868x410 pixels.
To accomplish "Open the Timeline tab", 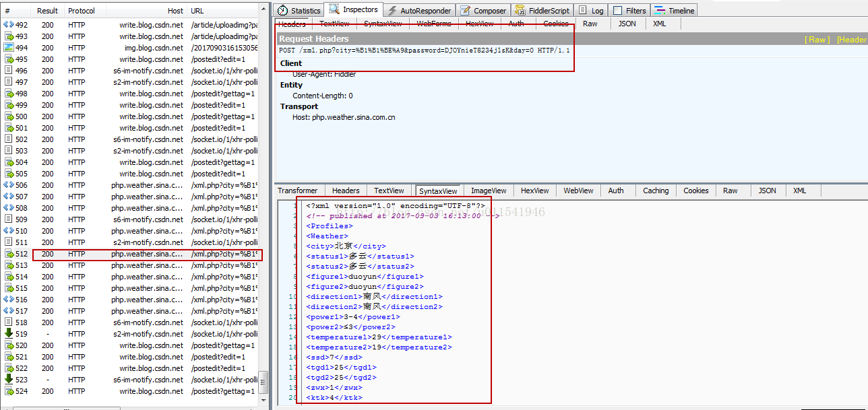I will 674,11.
